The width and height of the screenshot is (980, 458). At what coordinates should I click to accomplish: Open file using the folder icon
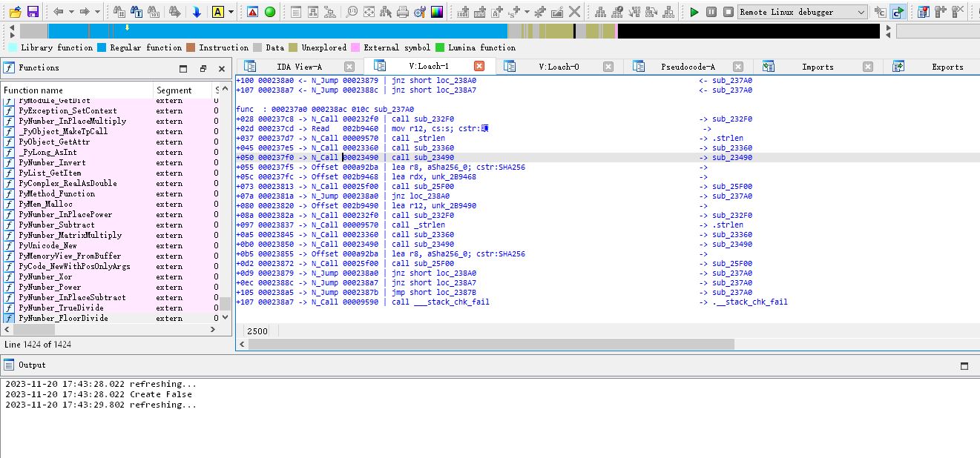click(15, 12)
